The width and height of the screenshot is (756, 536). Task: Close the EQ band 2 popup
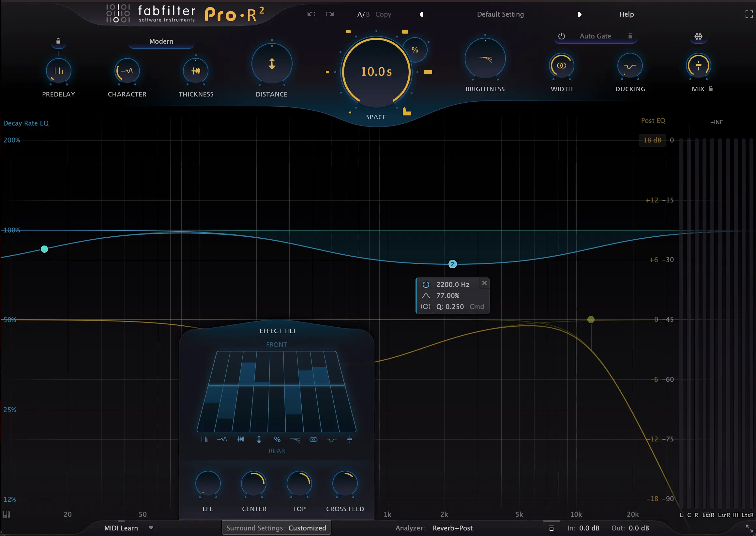(x=484, y=283)
